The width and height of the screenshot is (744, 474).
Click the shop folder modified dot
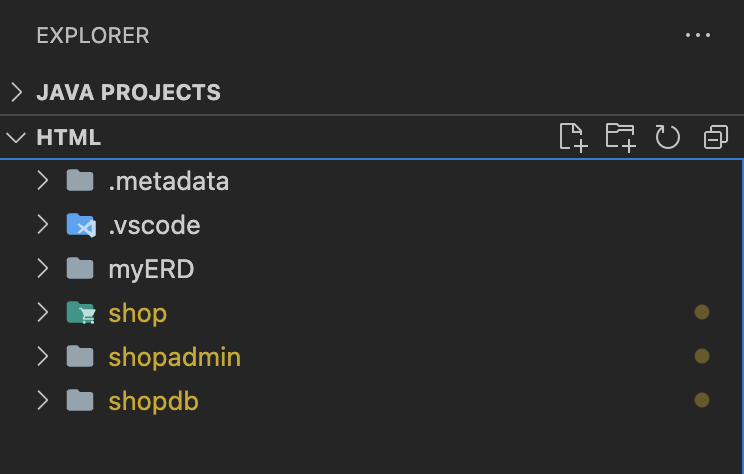click(x=702, y=313)
